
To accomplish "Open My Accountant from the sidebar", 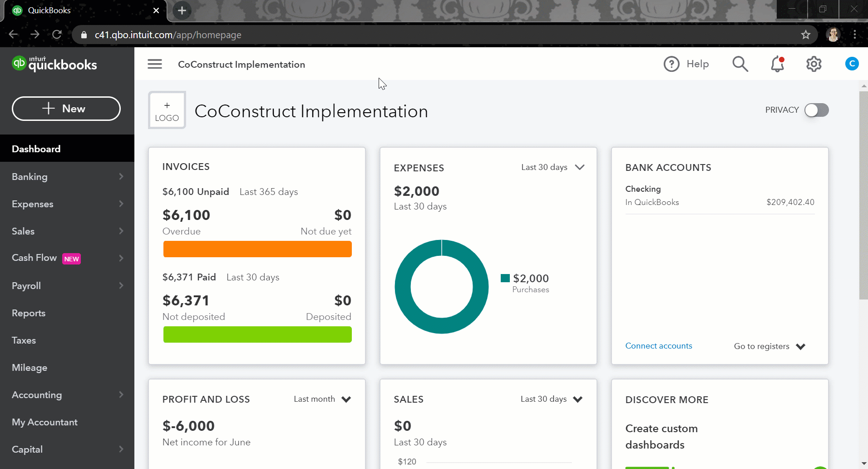I will pyautogui.click(x=67, y=422).
